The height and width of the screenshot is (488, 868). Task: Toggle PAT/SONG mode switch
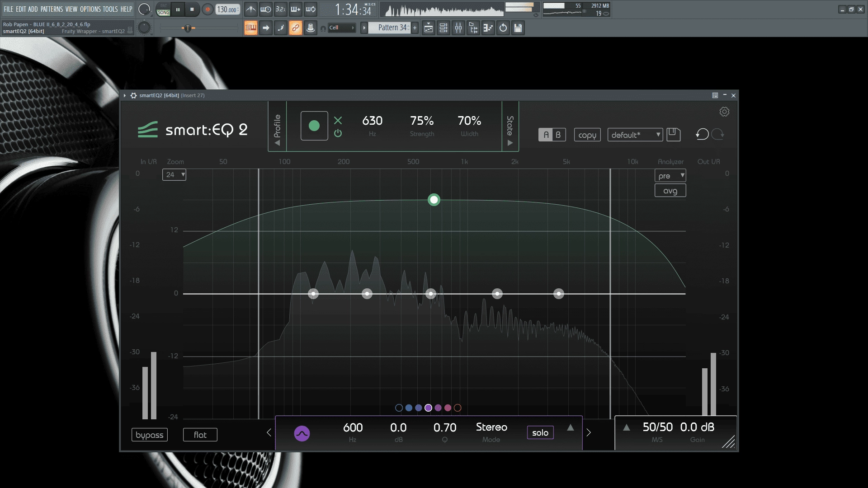click(163, 9)
